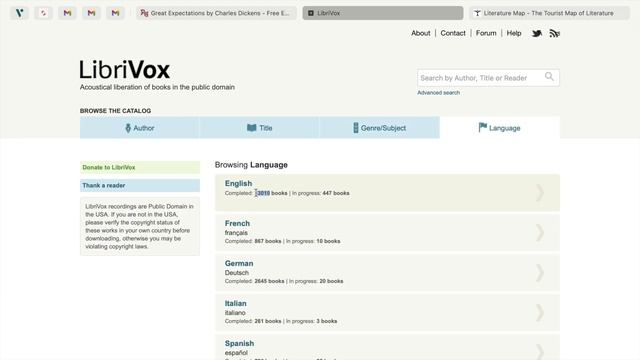
Task: Go to LibriVox home via logo
Action: coord(124,70)
